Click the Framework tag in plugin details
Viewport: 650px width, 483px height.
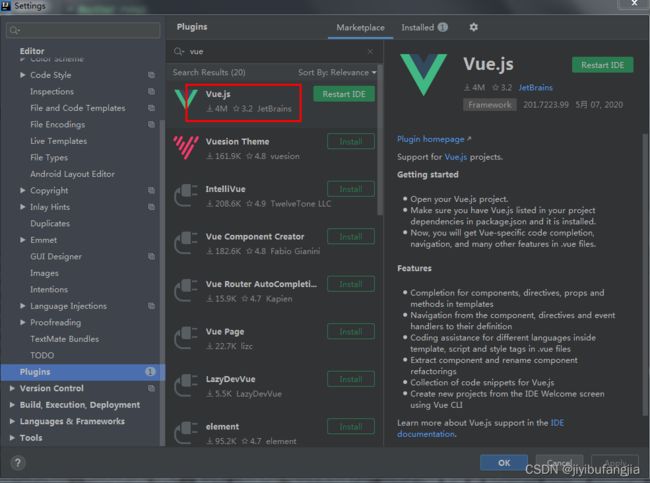[x=490, y=105]
